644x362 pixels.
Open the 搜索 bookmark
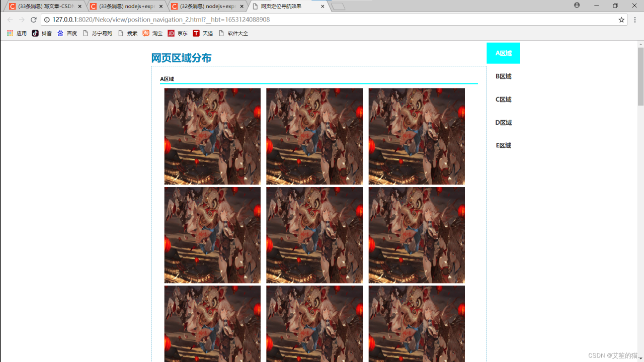pyautogui.click(x=127, y=33)
